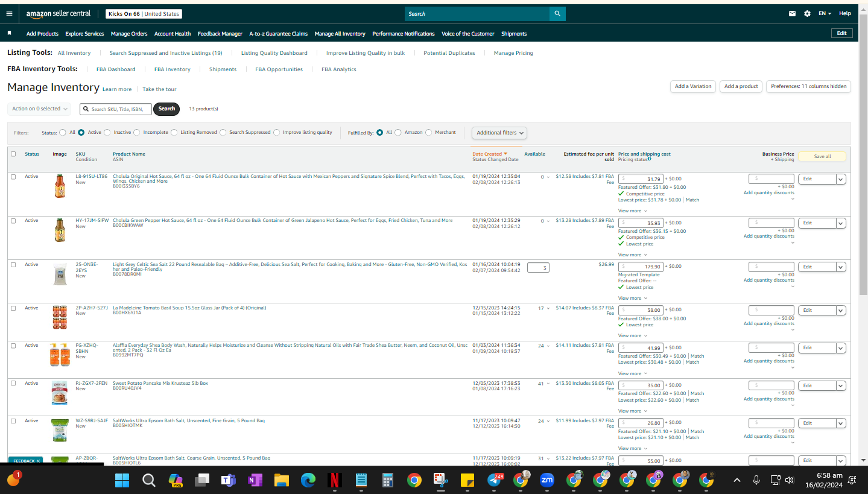Go to Feedback Manager menu item

(x=220, y=34)
